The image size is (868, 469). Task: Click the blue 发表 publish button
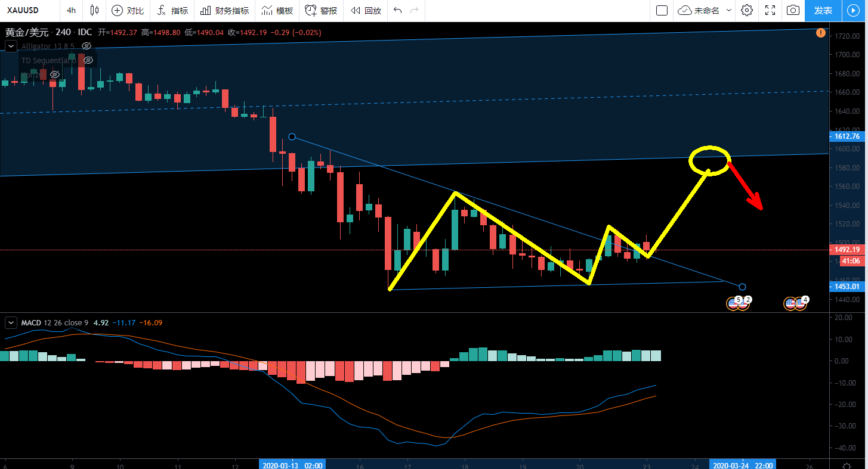[x=823, y=10]
